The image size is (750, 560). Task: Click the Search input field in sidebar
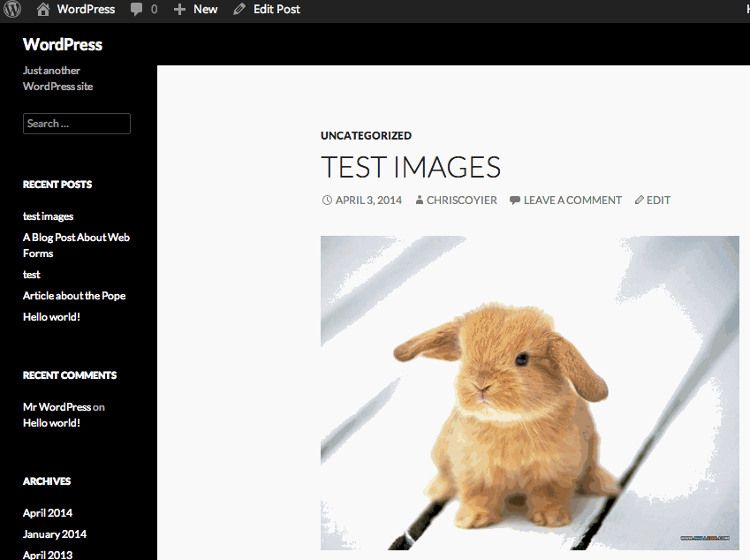point(77,124)
